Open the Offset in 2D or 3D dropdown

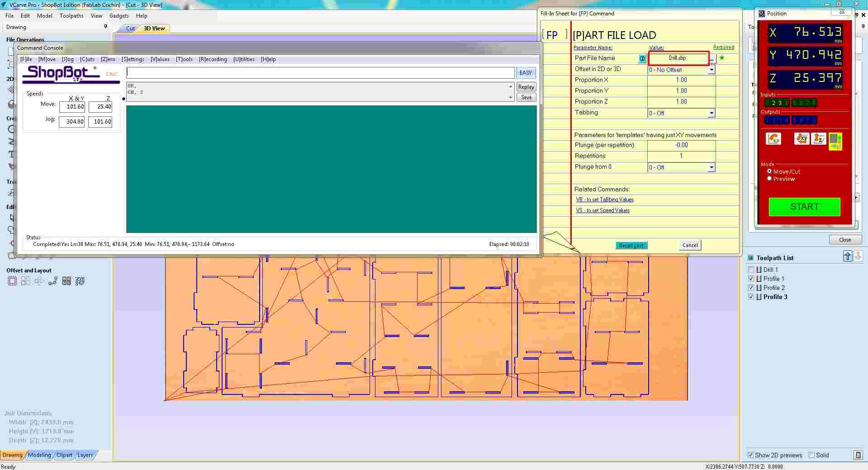[x=711, y=70]
